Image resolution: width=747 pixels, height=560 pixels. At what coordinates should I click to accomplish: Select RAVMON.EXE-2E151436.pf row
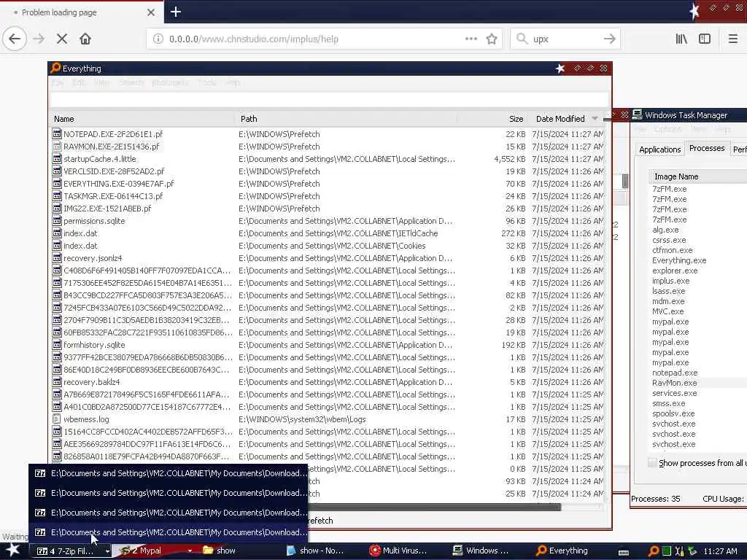click(x=328, y=147)
